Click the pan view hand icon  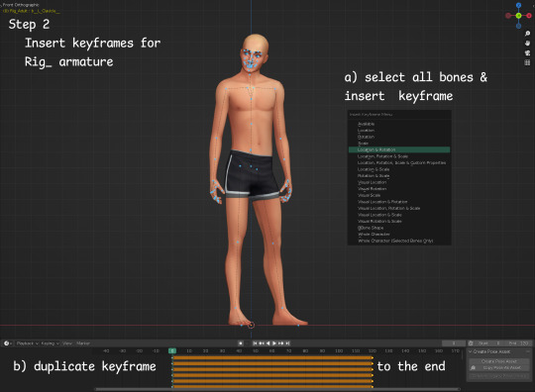[527, 43]
